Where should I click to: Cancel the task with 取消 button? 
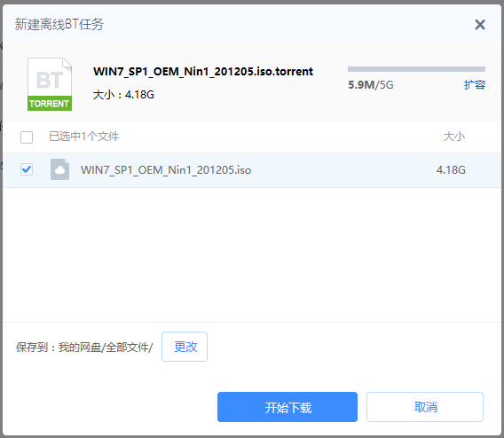(425, 407)
